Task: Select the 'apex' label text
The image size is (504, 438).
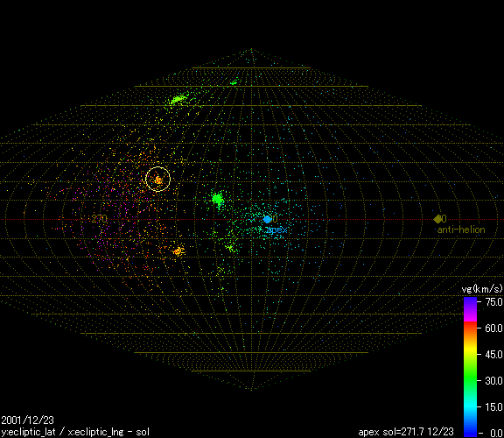Action: pyautogui.click(x=276, y=230)
